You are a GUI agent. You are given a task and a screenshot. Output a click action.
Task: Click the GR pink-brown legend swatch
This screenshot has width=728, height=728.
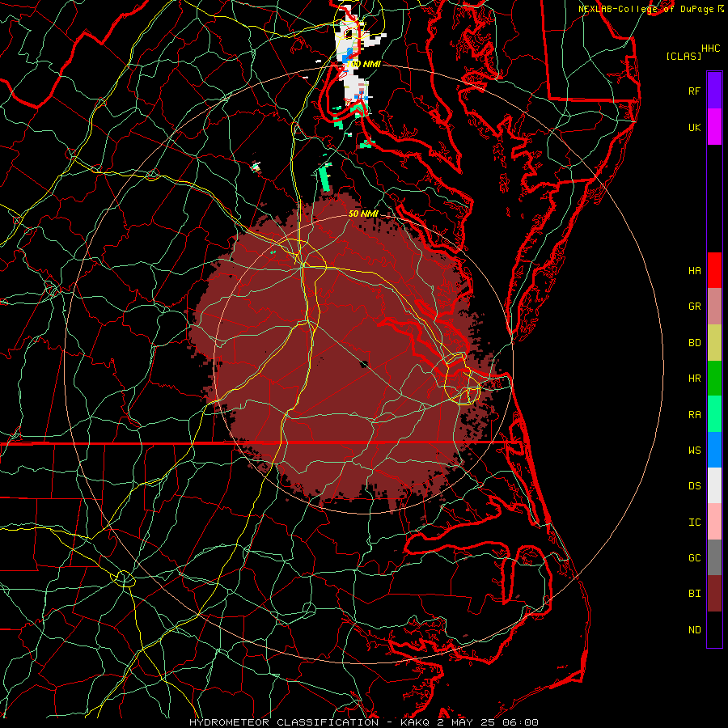tap(714, 307)
